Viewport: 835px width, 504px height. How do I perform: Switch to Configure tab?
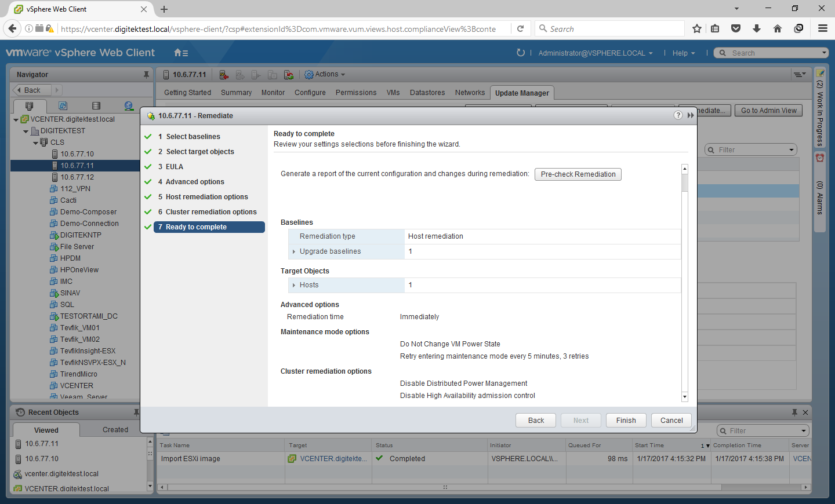[310, 93]
